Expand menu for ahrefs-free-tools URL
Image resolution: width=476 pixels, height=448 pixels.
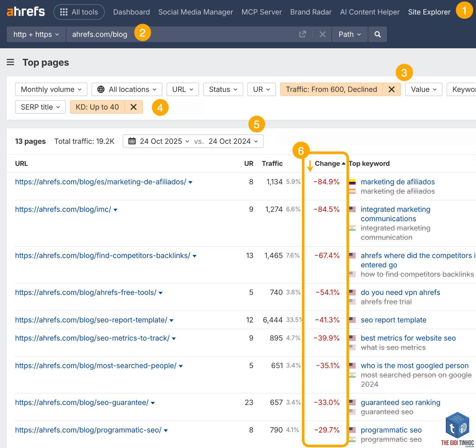click(161, 293)
